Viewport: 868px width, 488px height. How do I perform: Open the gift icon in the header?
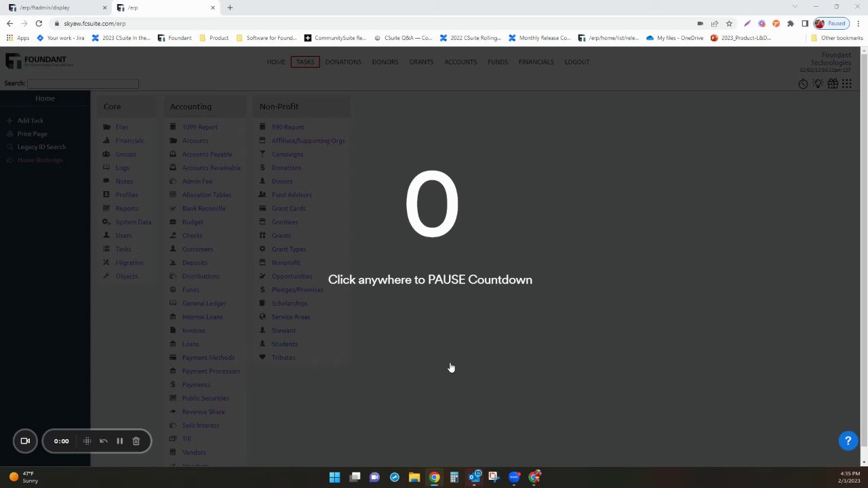833,83
